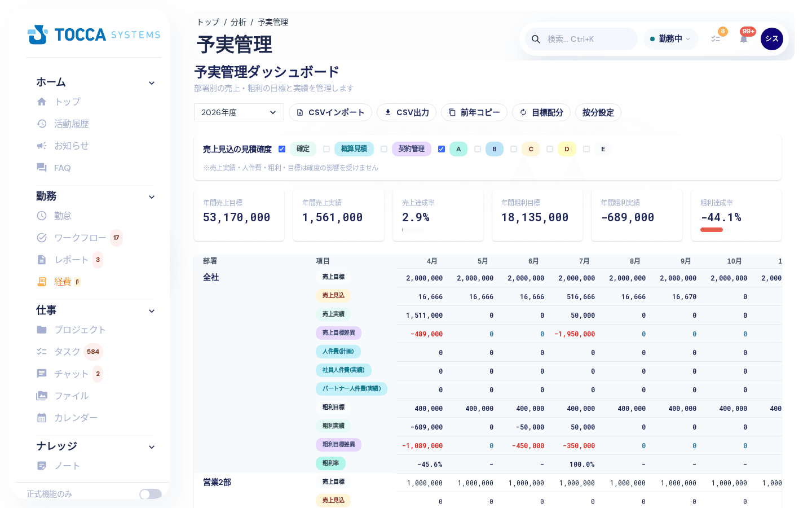
Task: Check the 契約管理 checkbox
Action: pyautogui.click(x=384, y=149)
